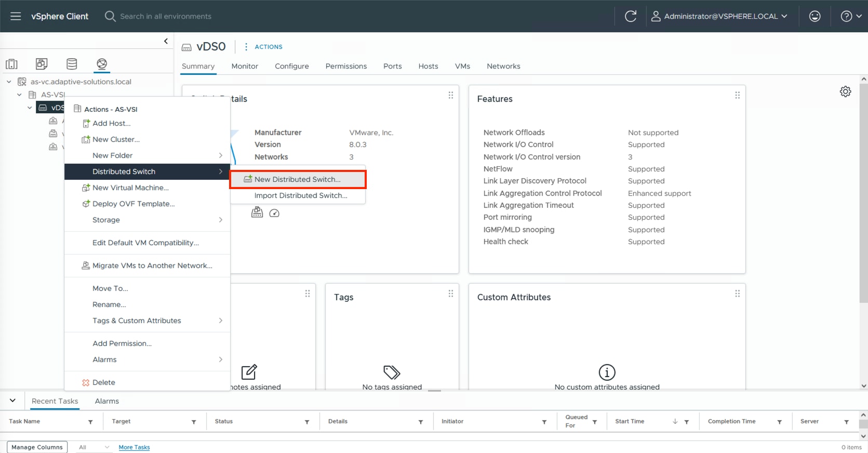Image resolution: width=868 pixels, height=453 pixels.
Task: Collapse the AS-VSI datacenter tree node
Action: point(19,95)
